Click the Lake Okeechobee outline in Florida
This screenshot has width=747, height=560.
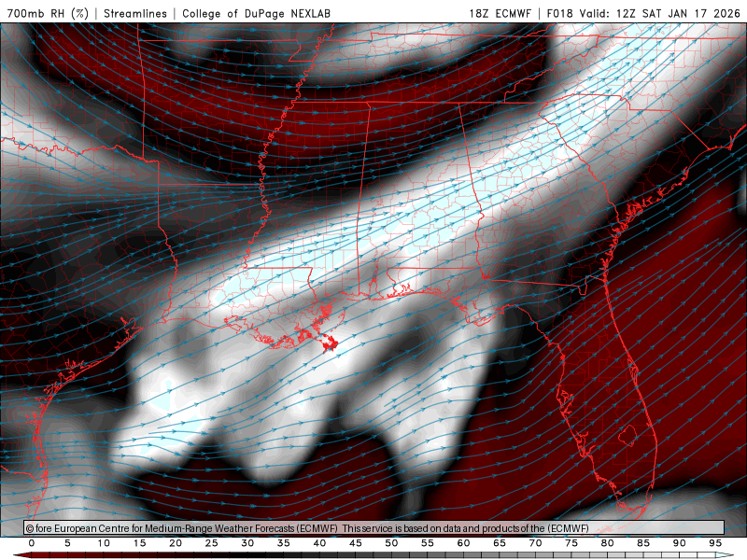tap(627, 435)
